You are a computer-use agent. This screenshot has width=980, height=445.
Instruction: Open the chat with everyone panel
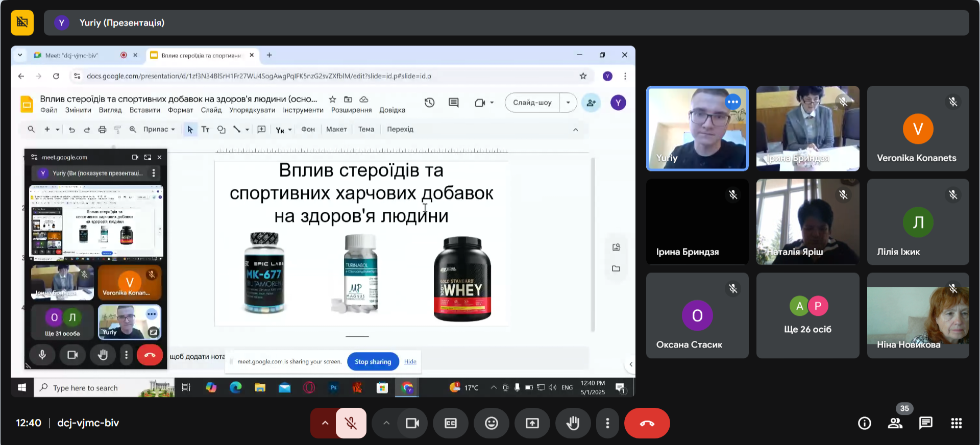(925, 423)
